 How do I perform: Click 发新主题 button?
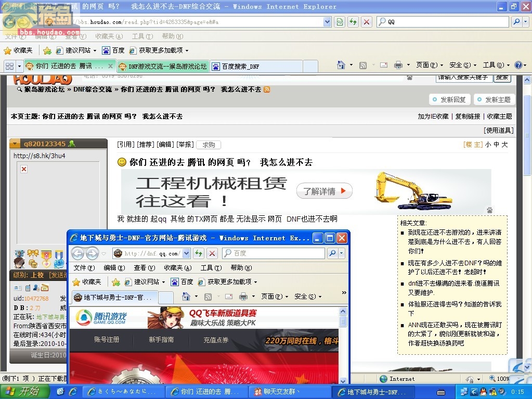click(494, 99)
